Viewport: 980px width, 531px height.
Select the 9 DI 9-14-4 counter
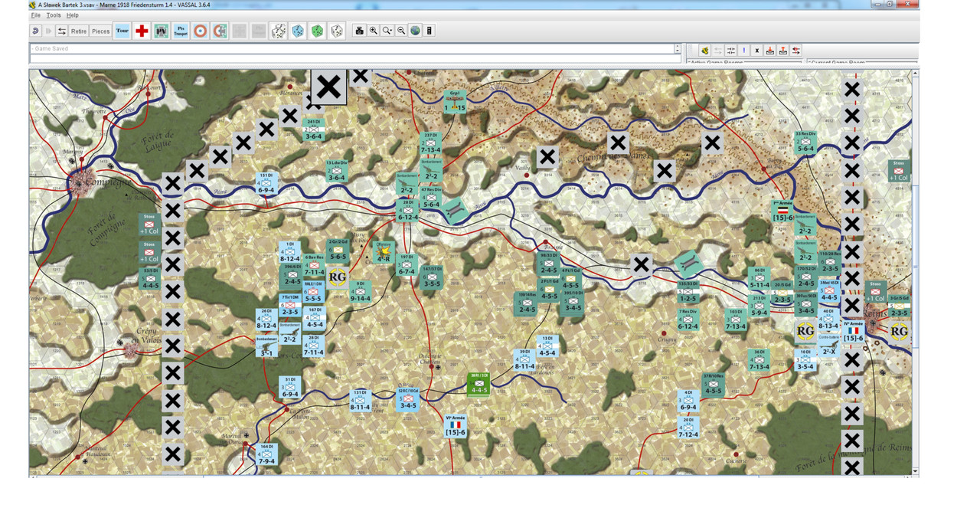point(360,292)
